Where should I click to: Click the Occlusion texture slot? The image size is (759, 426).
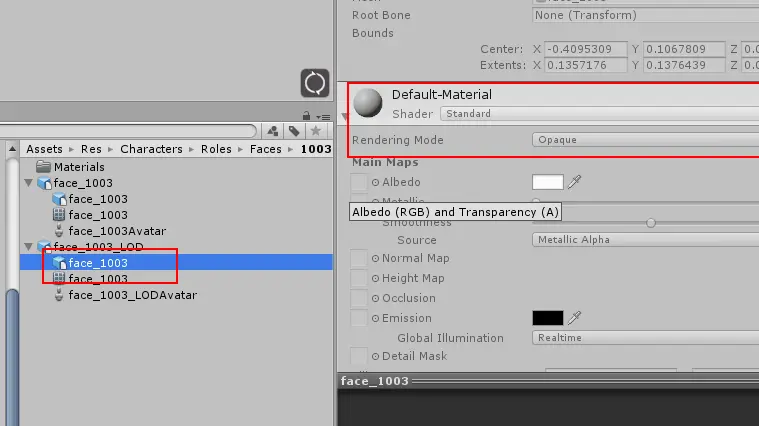click(x=359, y=298)
